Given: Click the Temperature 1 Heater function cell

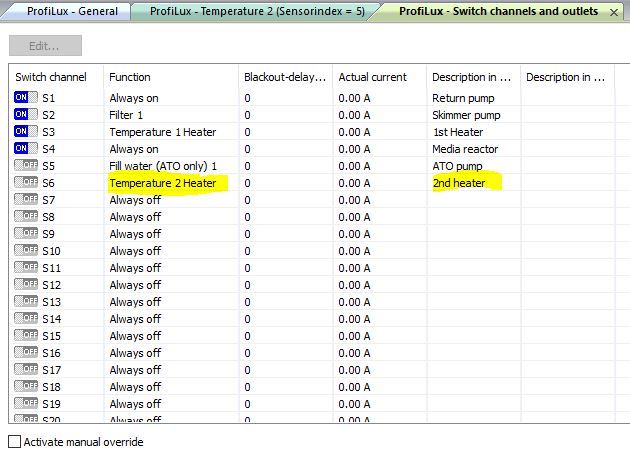Looking at the screenshot, I should pyautogui.click(x=163, y=132).
